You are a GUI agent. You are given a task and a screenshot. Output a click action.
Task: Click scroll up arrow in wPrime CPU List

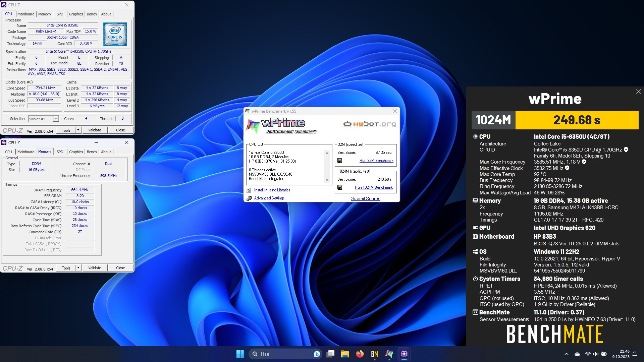(327, 153)
